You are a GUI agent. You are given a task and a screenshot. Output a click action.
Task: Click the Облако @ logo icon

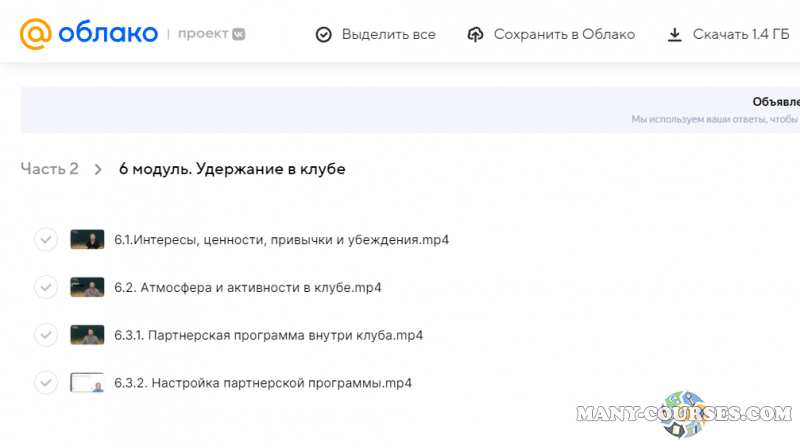35,34
